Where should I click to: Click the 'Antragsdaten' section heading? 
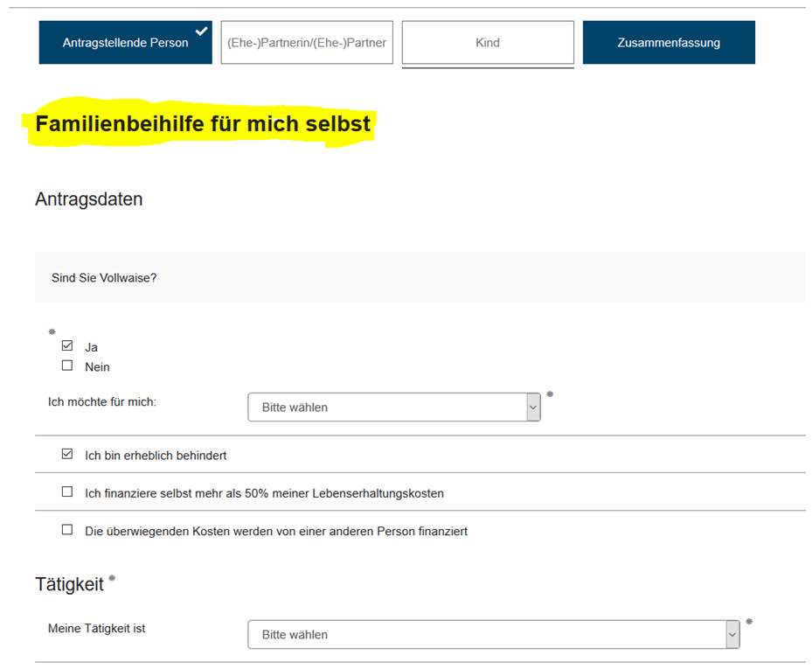pyautogui.click(x=88, y=199)
